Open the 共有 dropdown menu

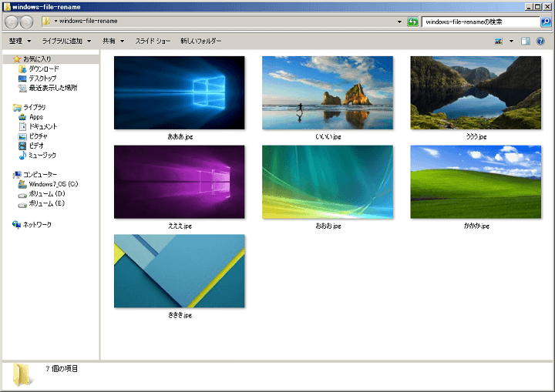point(113,41)
